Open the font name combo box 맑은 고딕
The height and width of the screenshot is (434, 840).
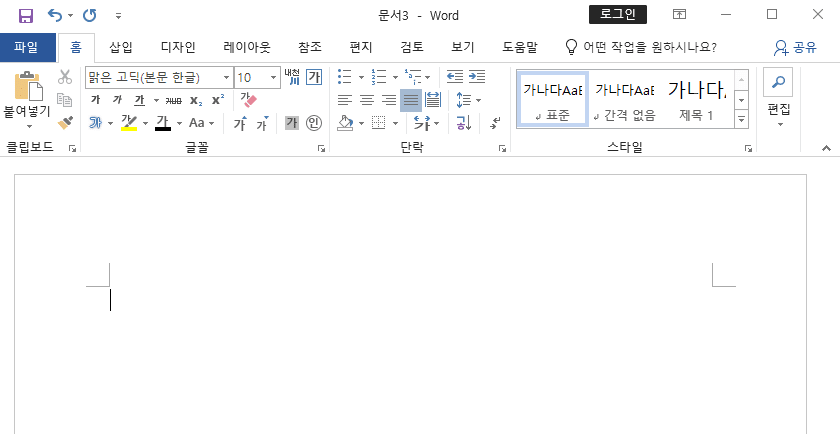[159, 78]
